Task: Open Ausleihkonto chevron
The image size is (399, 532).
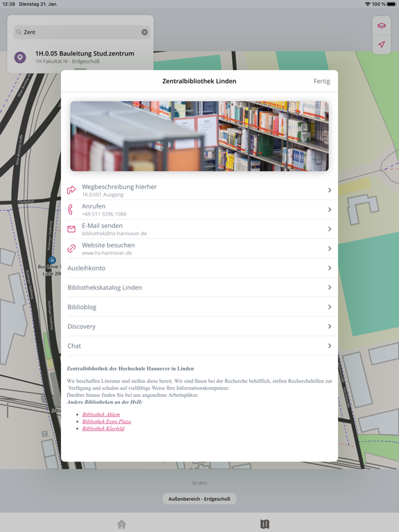Action: (330, 268)
